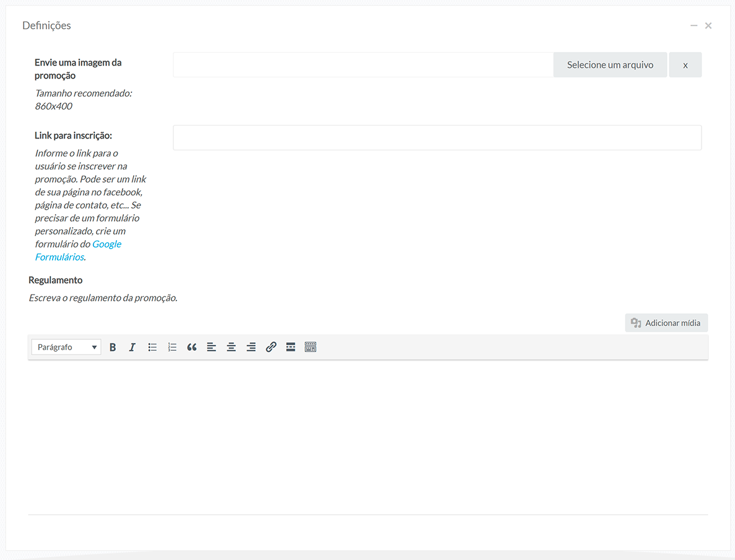
Task: Click Selecione um arquivo button
Action: coord(610,65)
